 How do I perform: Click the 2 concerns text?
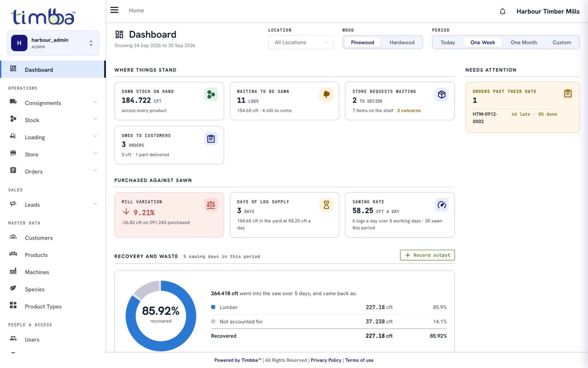[409, 110]
